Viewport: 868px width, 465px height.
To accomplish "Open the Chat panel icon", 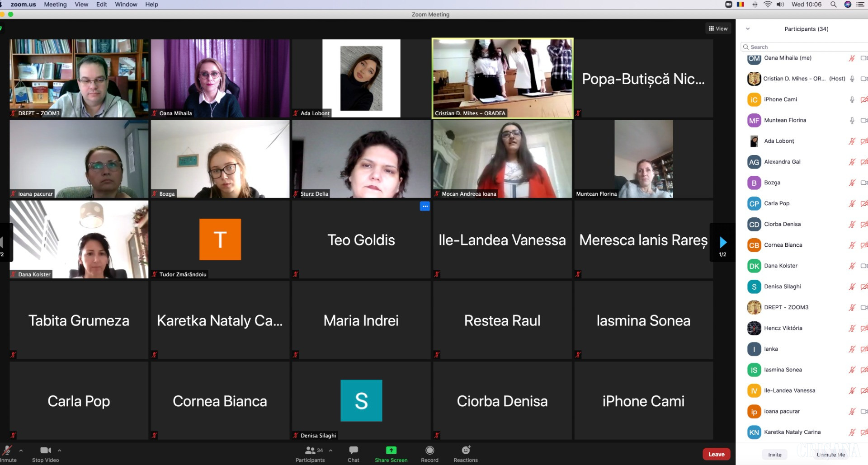I will coord(353,450).
